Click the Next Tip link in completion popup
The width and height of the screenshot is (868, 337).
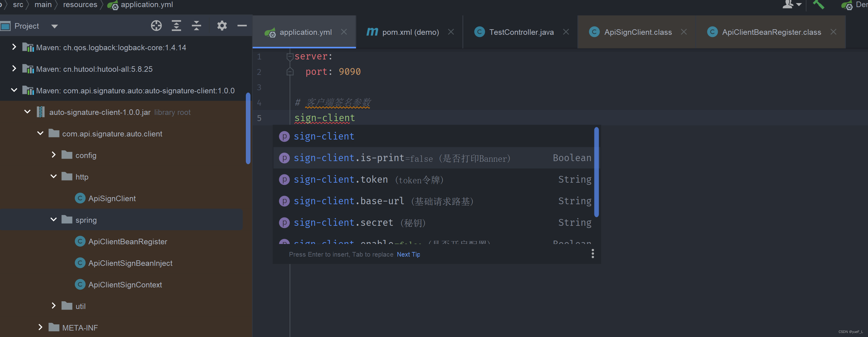coord(408,254)
